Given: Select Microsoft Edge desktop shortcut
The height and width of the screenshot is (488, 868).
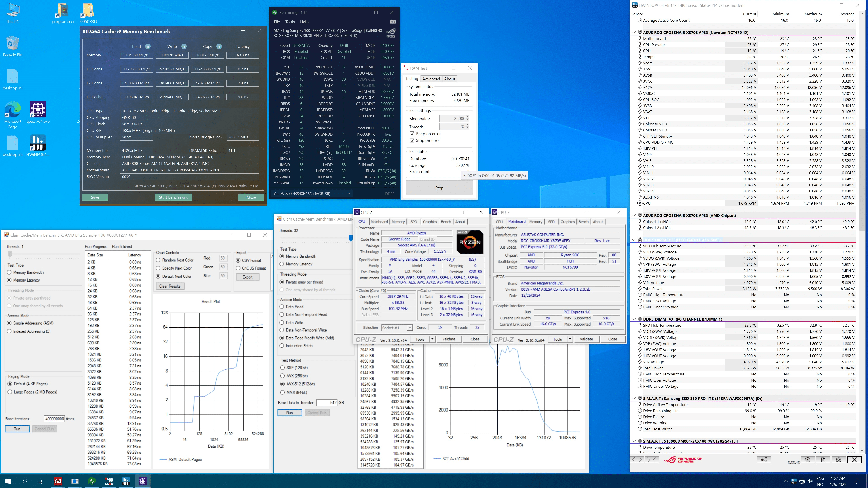Looking at the screenshot, I should [12, 115].
